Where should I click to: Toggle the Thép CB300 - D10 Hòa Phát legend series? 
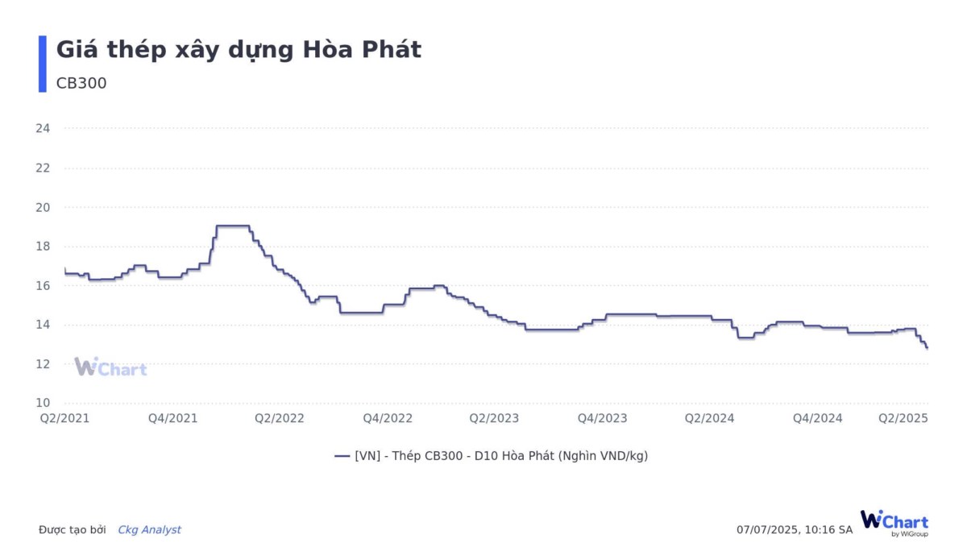pos(500,456)
